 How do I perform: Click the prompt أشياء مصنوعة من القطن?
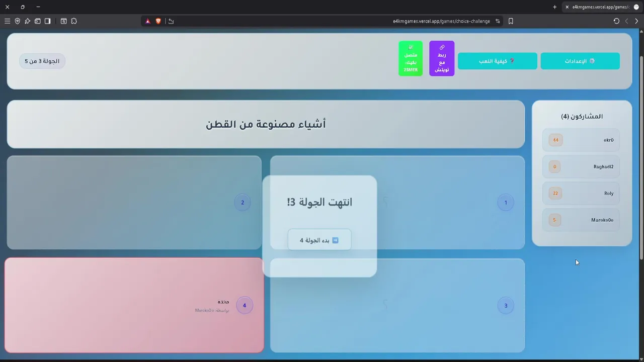click(x=266, y=124)
